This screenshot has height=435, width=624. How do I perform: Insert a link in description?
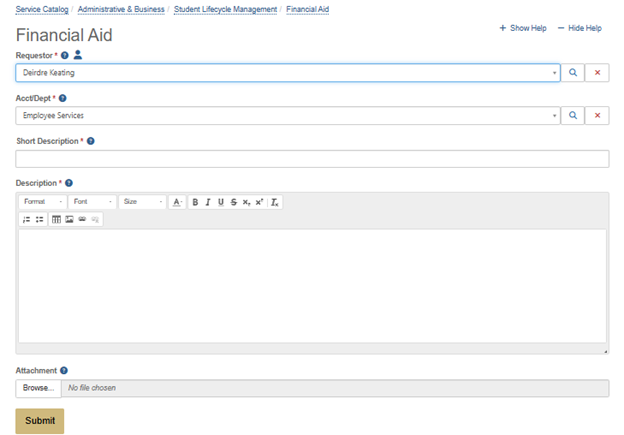[82, 219]
